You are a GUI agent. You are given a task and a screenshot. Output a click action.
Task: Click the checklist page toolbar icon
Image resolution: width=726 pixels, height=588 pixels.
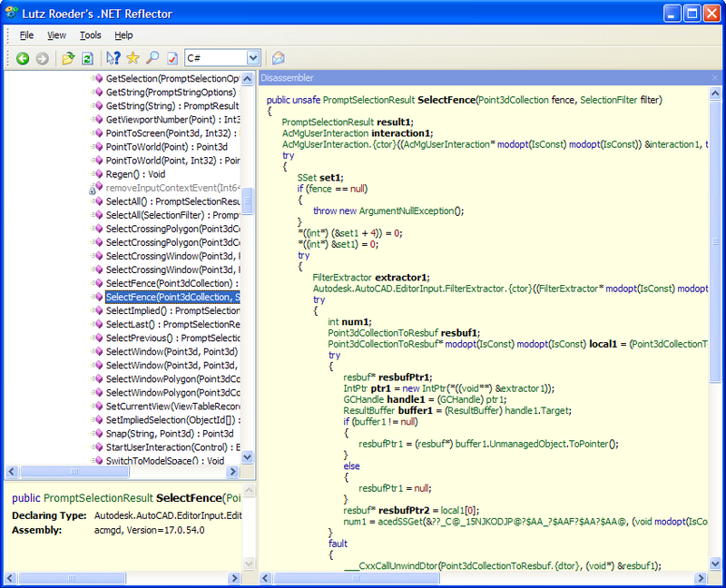coord(172,58)
